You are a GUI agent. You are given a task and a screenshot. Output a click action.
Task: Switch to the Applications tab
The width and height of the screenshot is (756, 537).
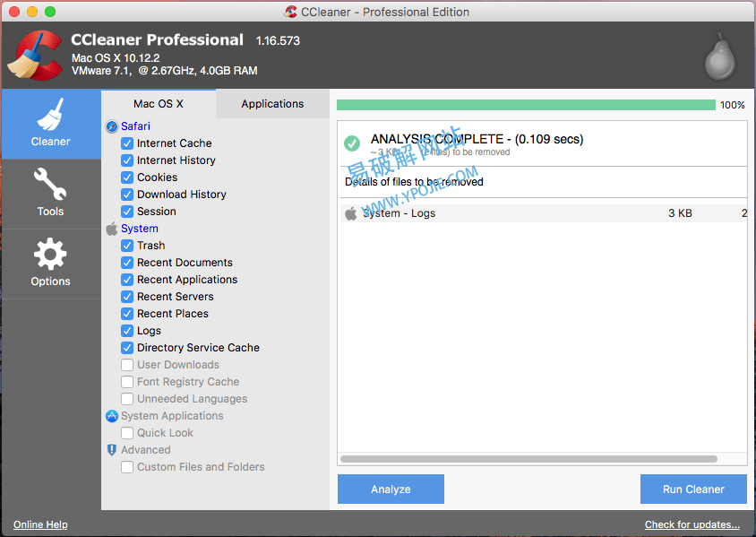tap(272, 103)
